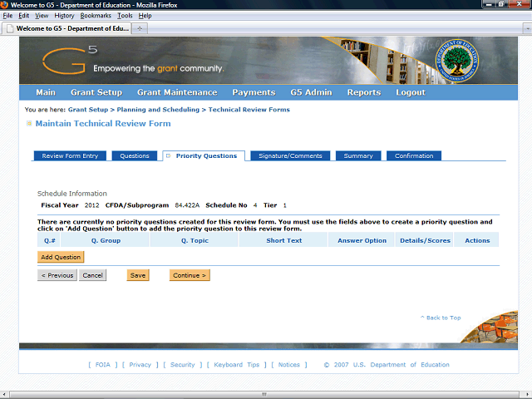Click the Actions column header
The image size is (532, 399).
[477, 240]
